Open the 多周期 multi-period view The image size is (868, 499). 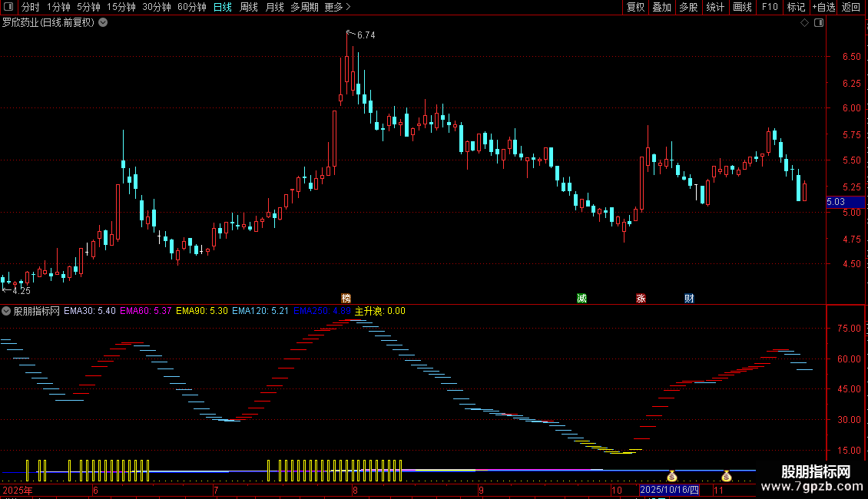pyautogui.click(x=304, y=7)
